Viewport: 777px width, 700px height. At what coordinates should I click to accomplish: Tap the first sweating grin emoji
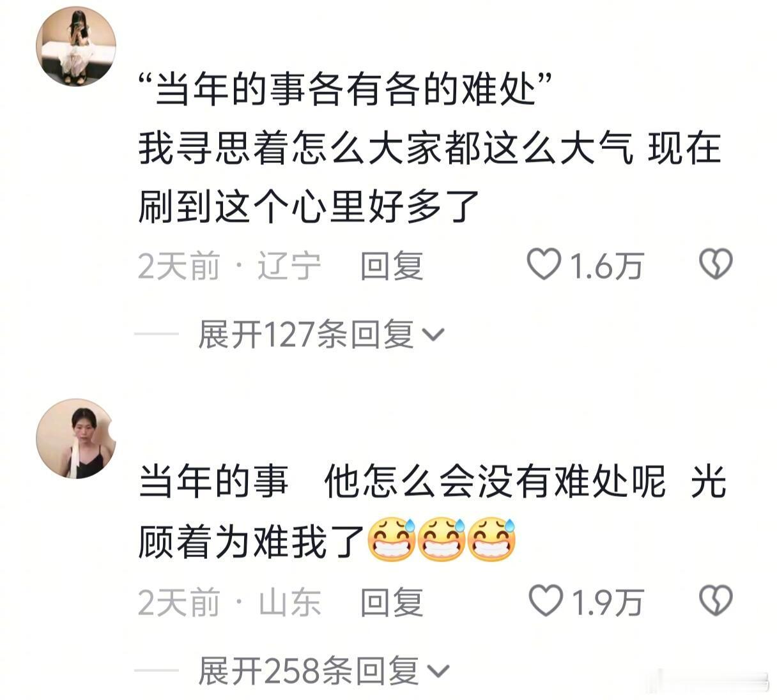(391, 540)
